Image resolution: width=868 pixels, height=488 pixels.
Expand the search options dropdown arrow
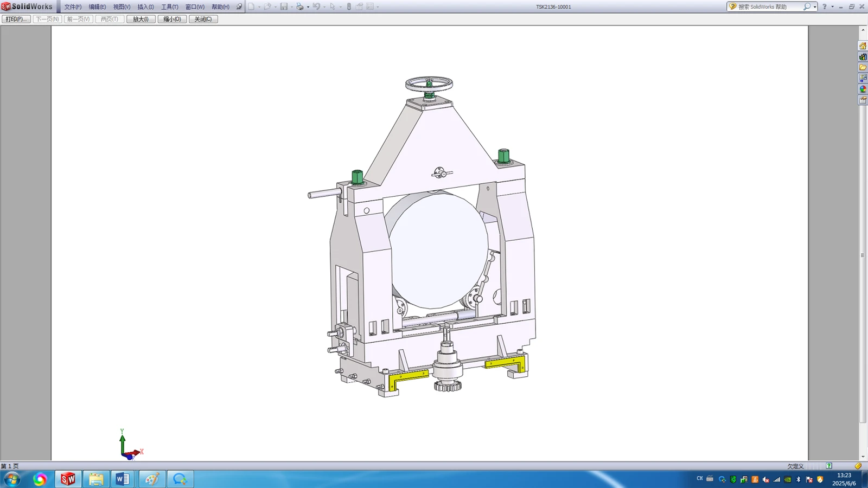pyautogui.click(x=815, y=7)
